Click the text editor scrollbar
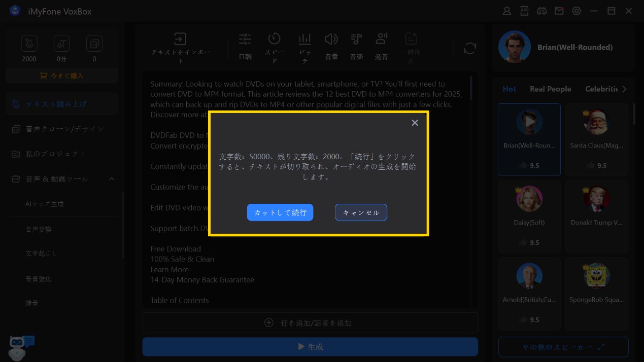644x362 pixels. [x=471, y=88]
